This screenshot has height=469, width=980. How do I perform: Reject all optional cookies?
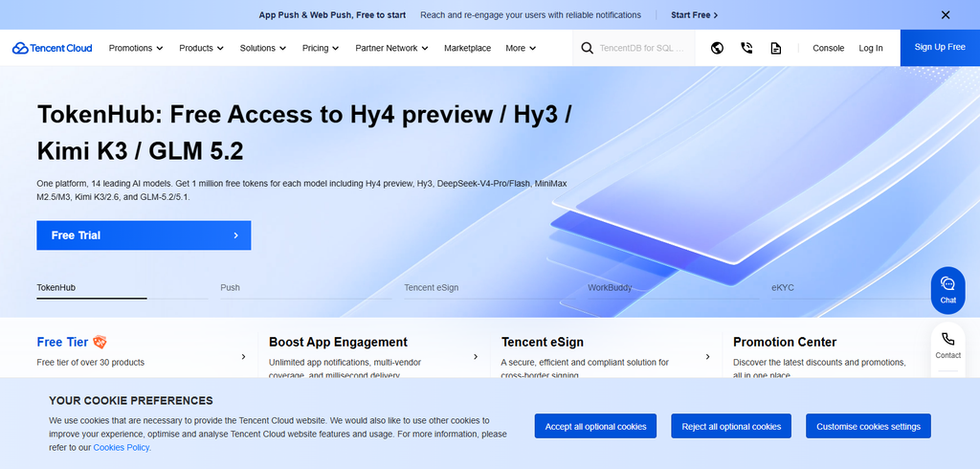point(731,426)
